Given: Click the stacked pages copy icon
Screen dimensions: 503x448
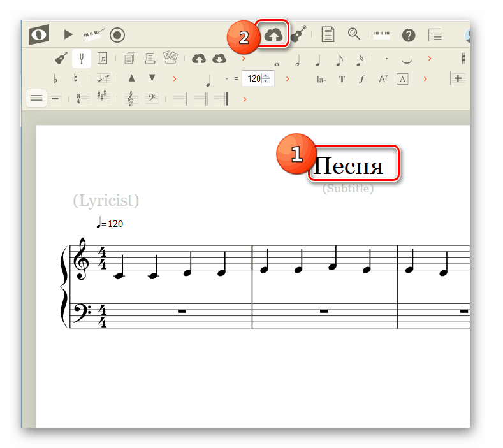Looking at the screenshot, I should click(129, 59).
